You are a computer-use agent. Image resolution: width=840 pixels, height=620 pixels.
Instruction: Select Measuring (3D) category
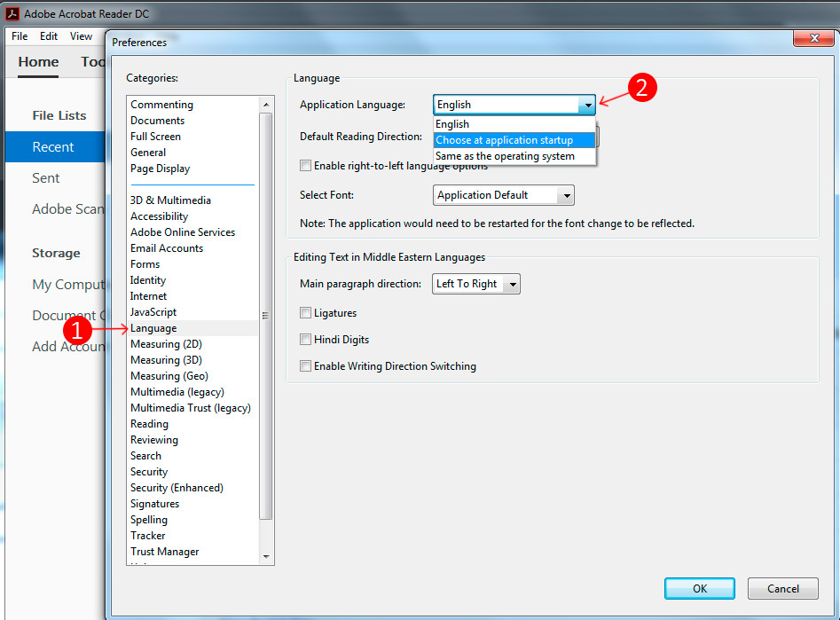pyautogui.click(x=166, y=360)
